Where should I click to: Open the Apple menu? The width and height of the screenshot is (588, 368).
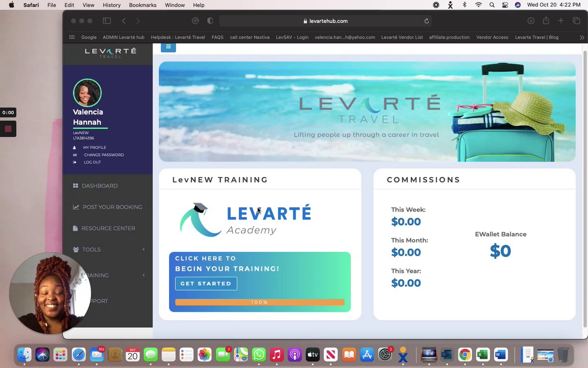(11, 5)
